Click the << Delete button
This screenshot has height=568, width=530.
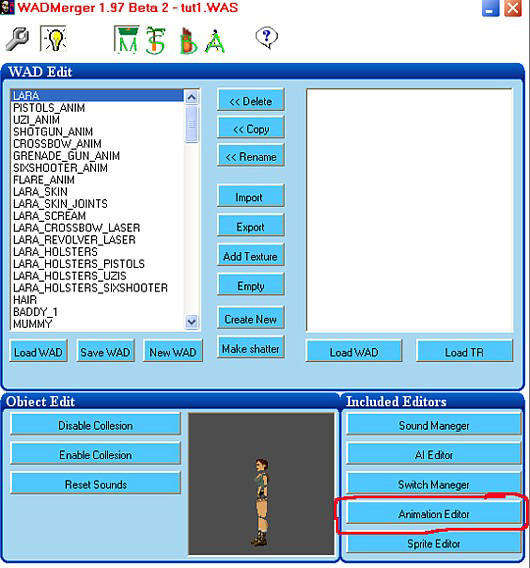[251, 100]
